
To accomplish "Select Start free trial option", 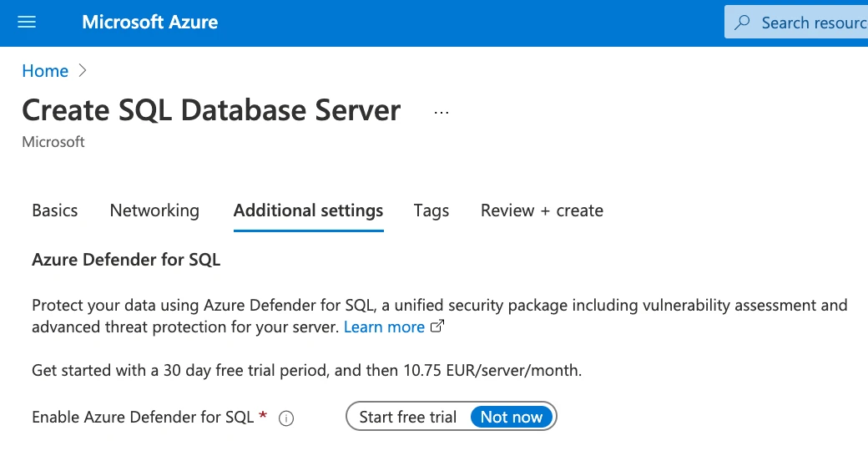I will 408,417.
